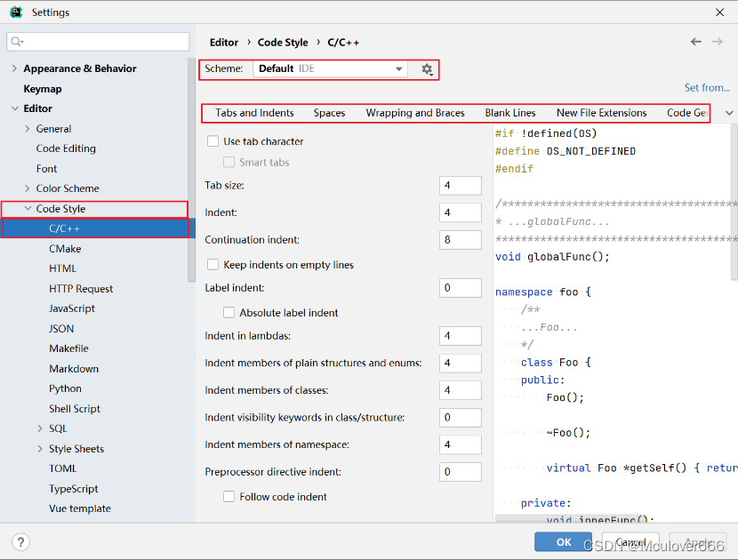Select CMake code style
The image size is (738, 560).
tap(65, 249)
